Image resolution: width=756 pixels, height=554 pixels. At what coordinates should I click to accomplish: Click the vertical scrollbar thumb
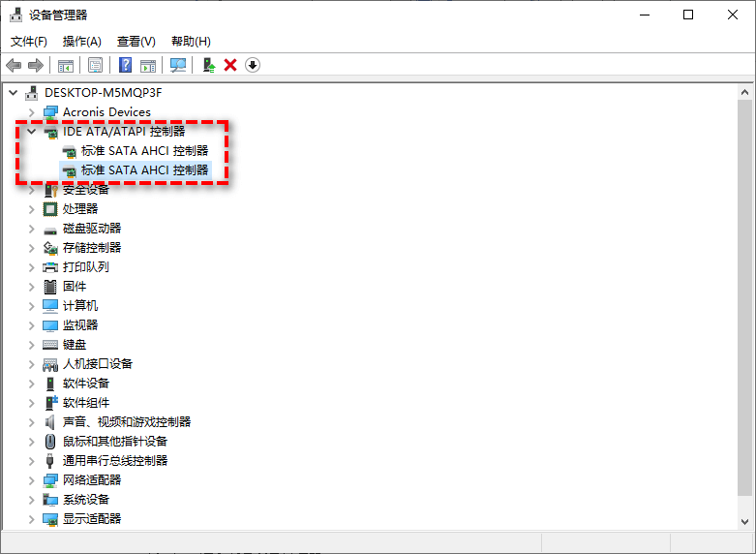[x=745, y=297]
